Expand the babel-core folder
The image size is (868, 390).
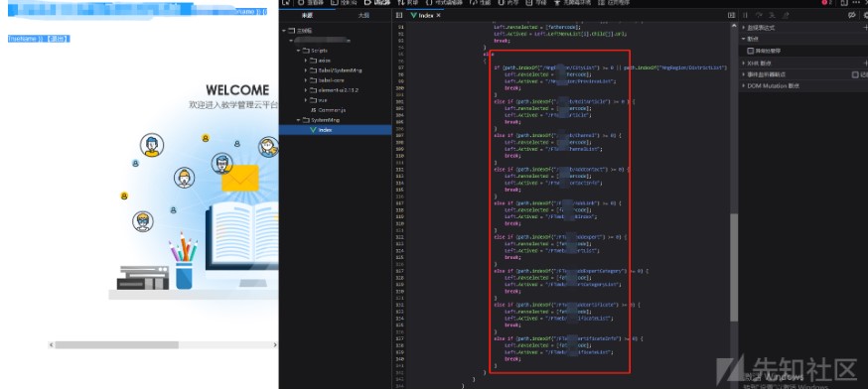tap(305, 80)
